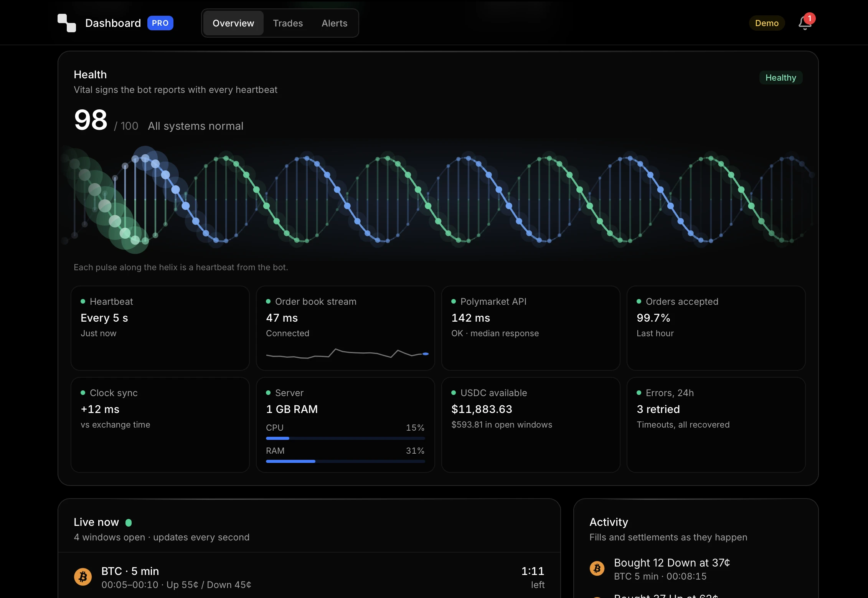Click the "142 ms" API latency value
The image size is (868, 598).
(470, 318)
